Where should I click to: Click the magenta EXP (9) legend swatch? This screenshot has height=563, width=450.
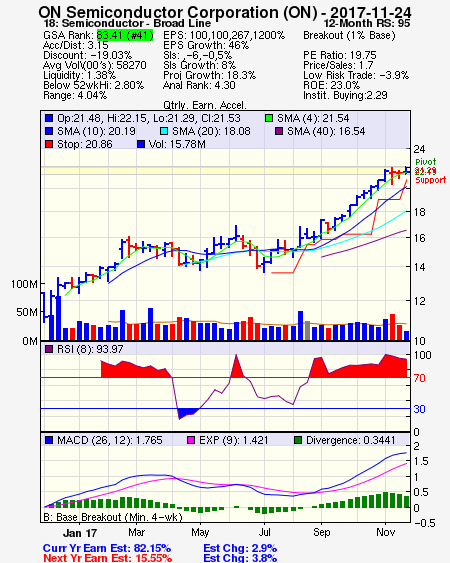tap(191, 440)
